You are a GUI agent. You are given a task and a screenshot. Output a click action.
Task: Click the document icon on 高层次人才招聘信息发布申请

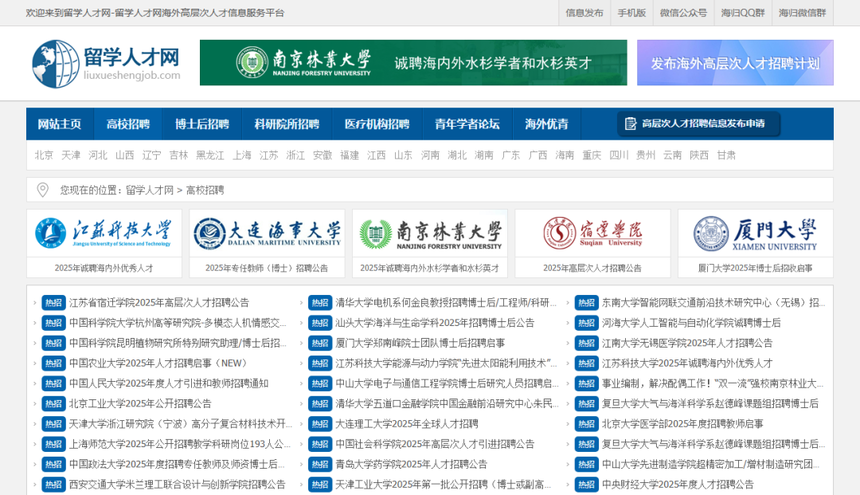630,124
